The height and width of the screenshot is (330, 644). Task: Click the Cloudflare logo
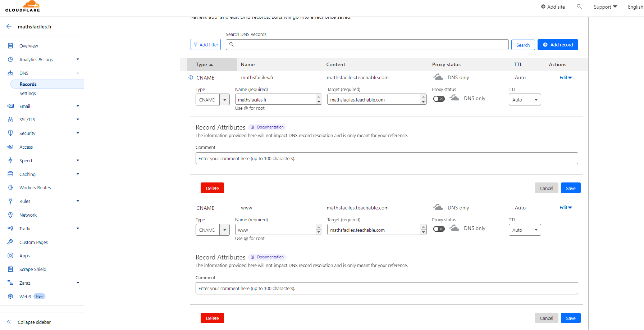[x=23, y=6]
